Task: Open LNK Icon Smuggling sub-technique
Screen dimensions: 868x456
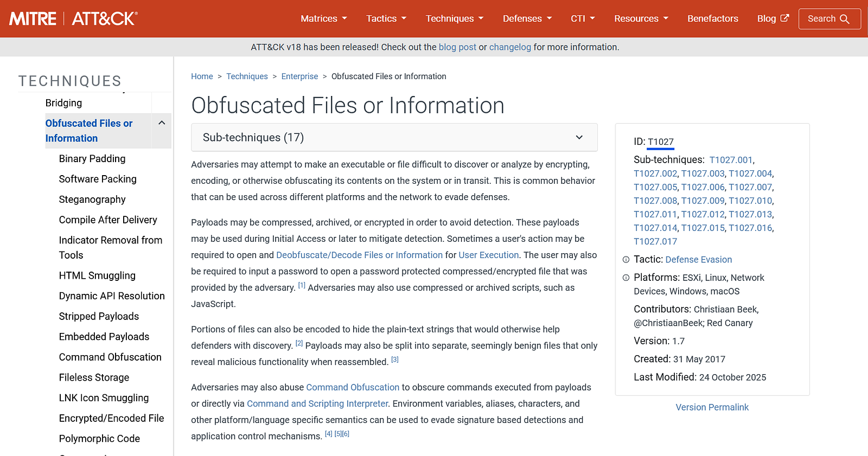Action: pyautogui.click(x=104, y=398)
